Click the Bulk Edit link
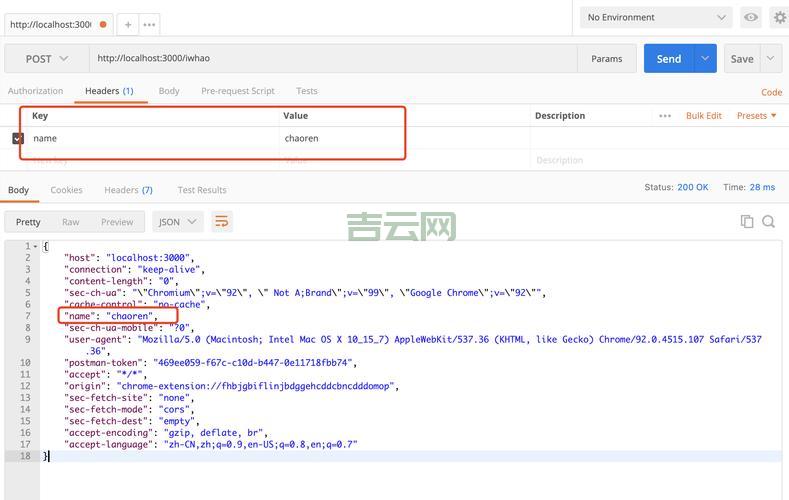The height and width of the screenshot is (500, 789). 703,116
